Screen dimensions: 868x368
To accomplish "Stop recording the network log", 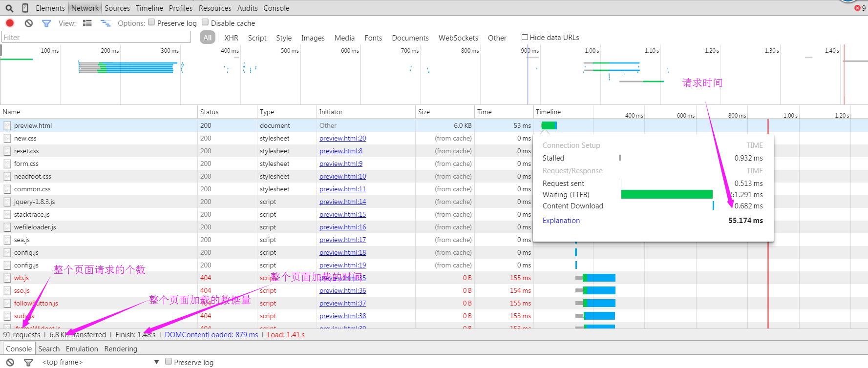I will (x=10, y=23).
